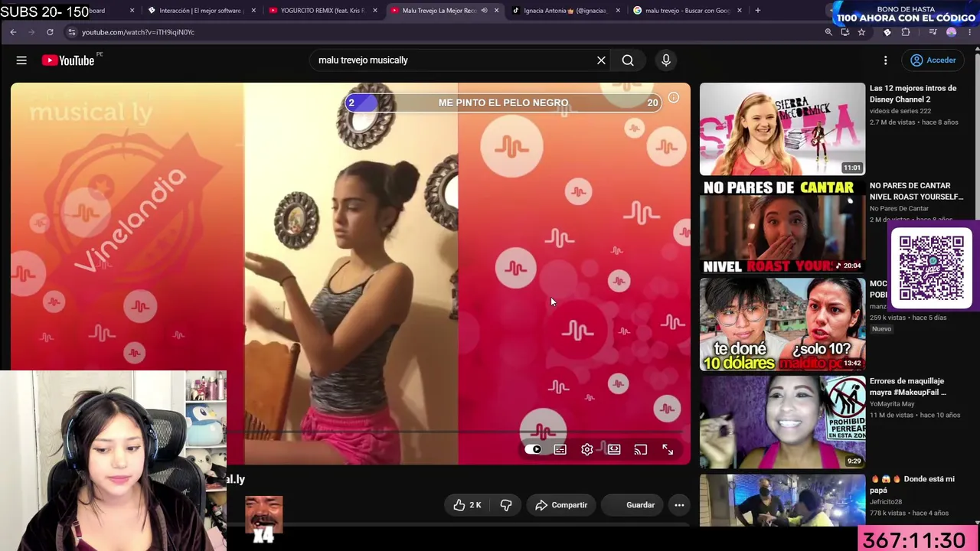Open the YouTube guide hamburger menu
Screen dimensions: 980x551
tap(21, 60)
